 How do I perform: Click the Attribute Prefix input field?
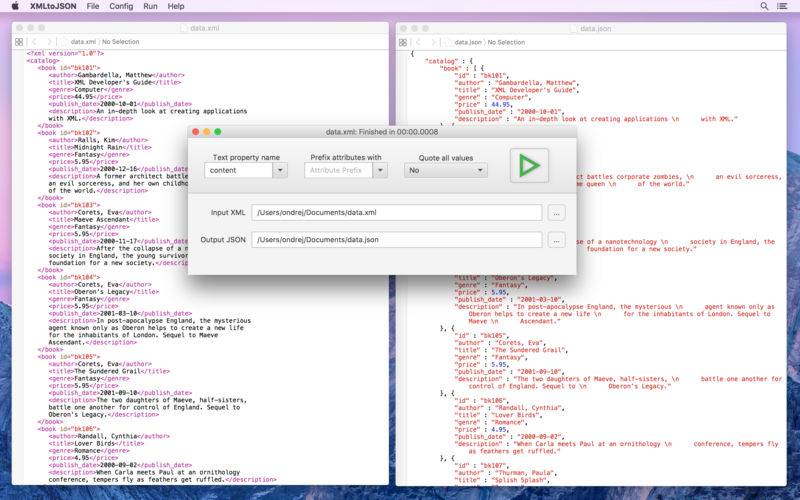pyautogui.click(x=338, y=170)
